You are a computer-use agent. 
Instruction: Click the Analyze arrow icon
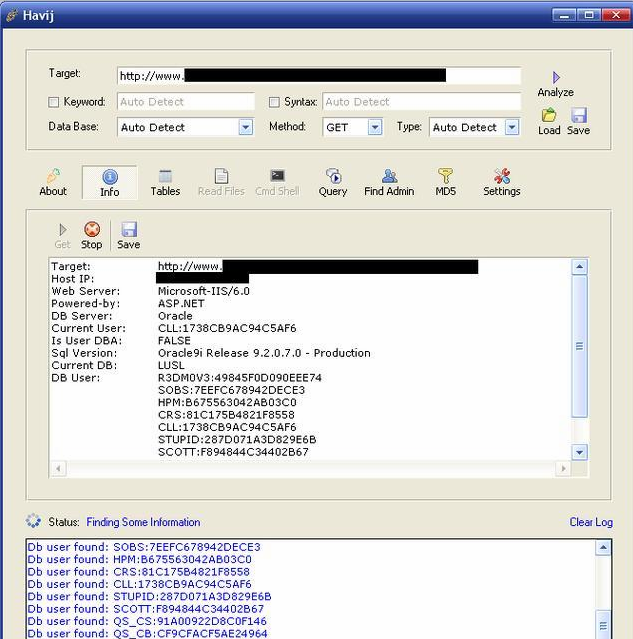556,77
